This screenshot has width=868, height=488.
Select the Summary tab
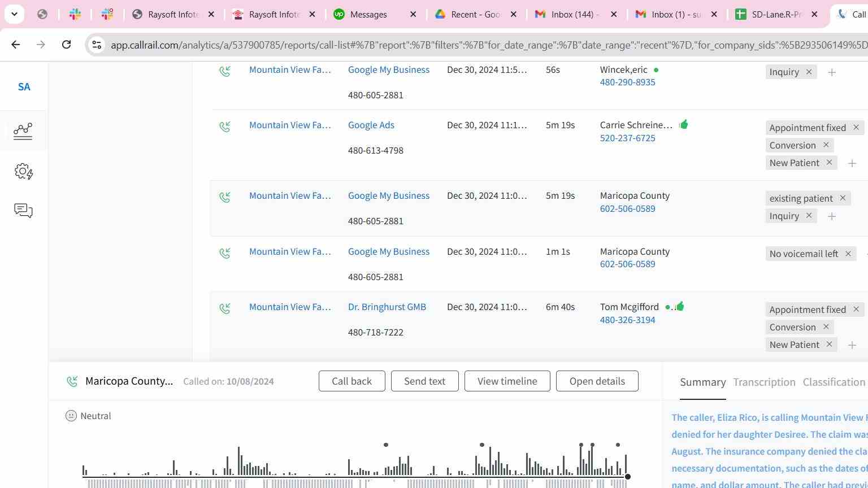coord(703,382)
